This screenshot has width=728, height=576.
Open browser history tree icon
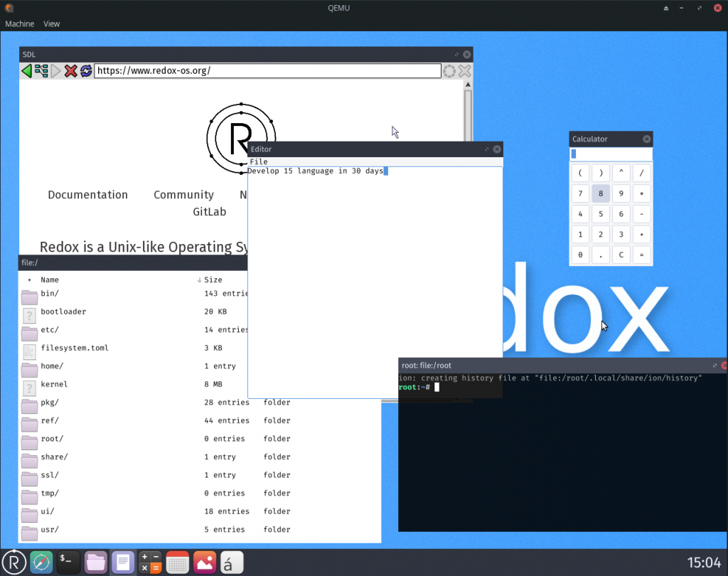(x=41, y=71)
